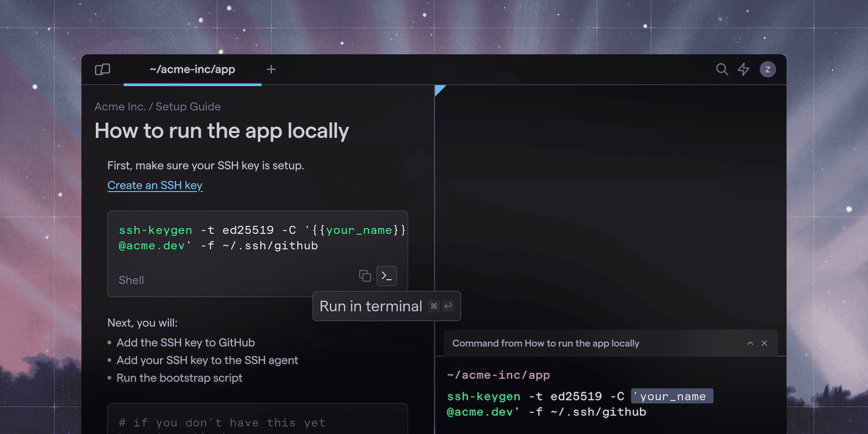Close the 'Command from How to run' banner
The width and height of the screenshot is (868, 434).
click(x=765, y=343)
